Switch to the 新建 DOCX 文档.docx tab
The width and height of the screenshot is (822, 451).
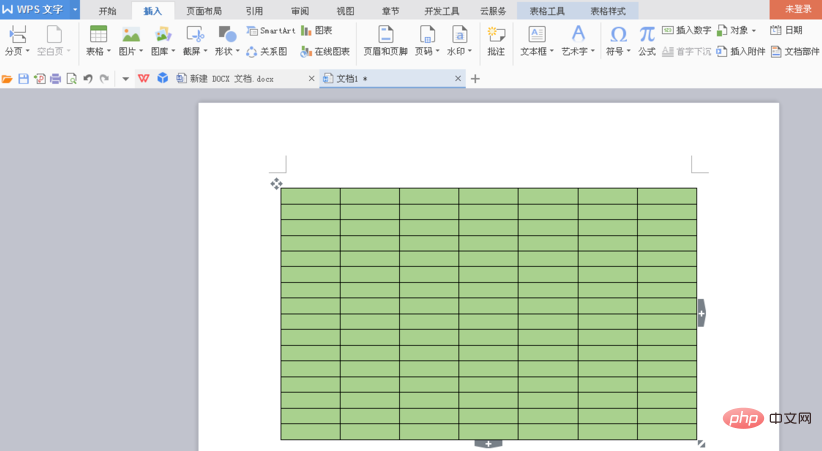pyautogui.click(x=238, y=78)
